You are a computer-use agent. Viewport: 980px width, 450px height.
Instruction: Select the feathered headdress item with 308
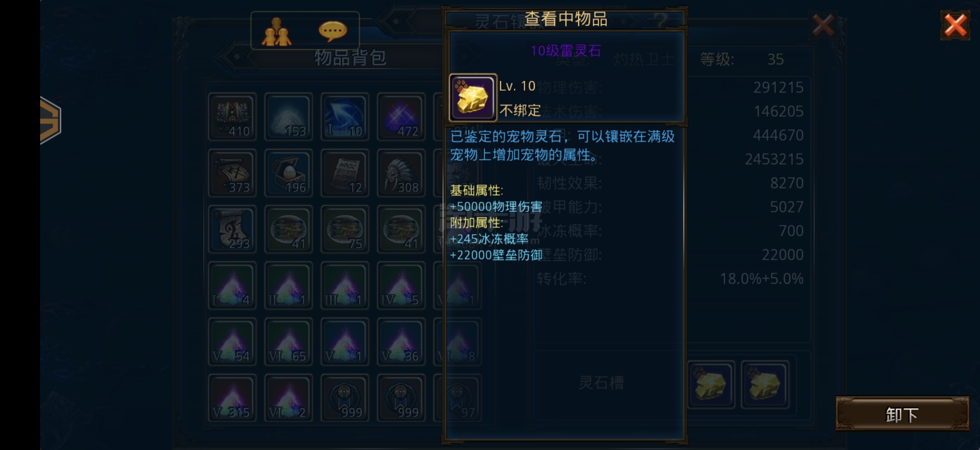401,173
